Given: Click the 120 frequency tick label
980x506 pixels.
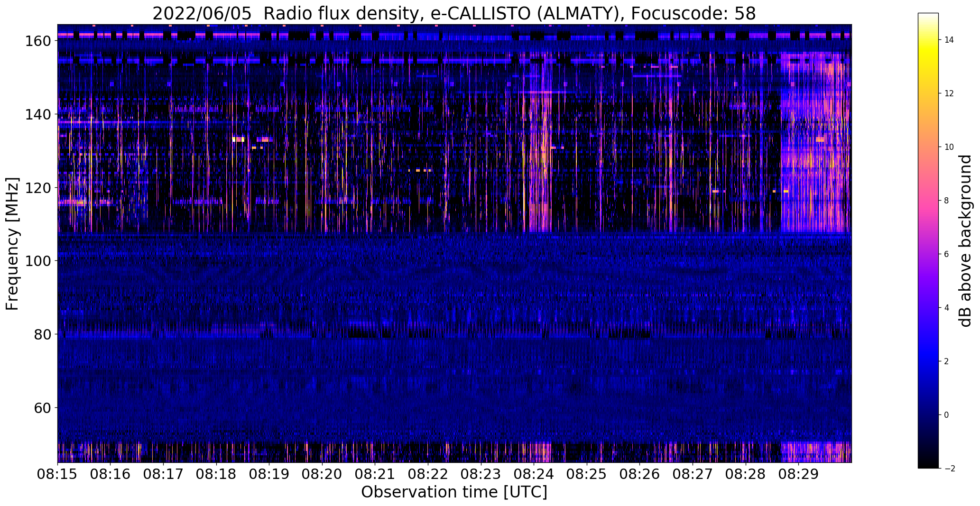Looking at the screenshot, I should pyautogui.click(x=38, y=188).
